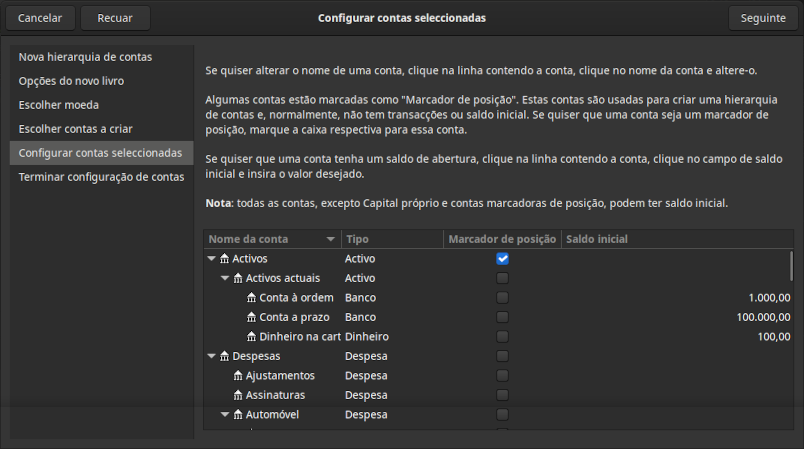804x449 pixels.
Task: Click the Despesa type in Assinaturas row
Action: click(366, 395)
